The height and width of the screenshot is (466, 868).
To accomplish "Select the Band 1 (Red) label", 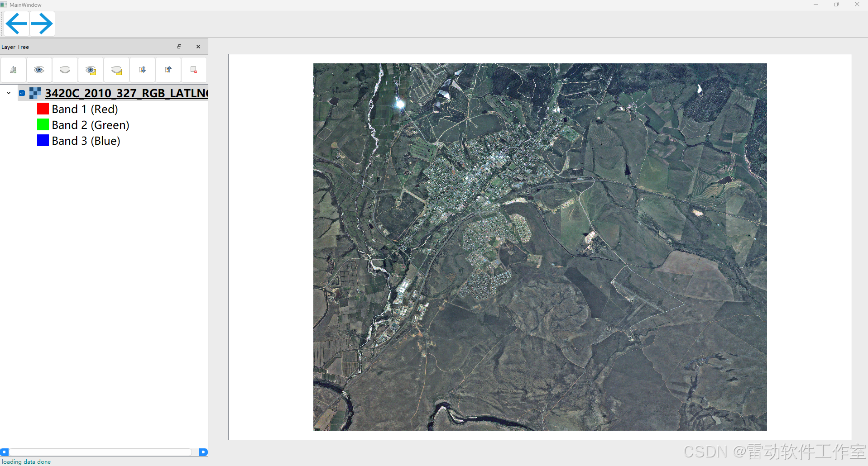I will pyautogui.click(x=85, y=109).
